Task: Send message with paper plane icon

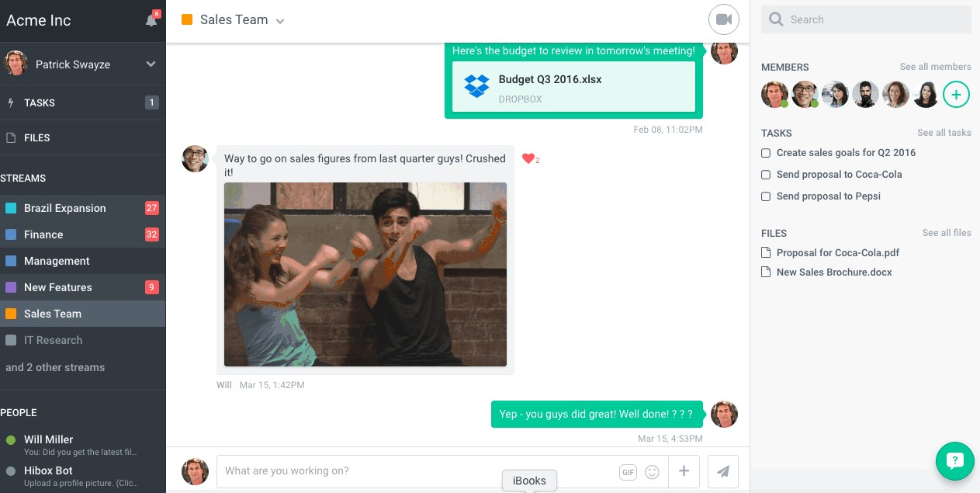Action: coord(723,471)
